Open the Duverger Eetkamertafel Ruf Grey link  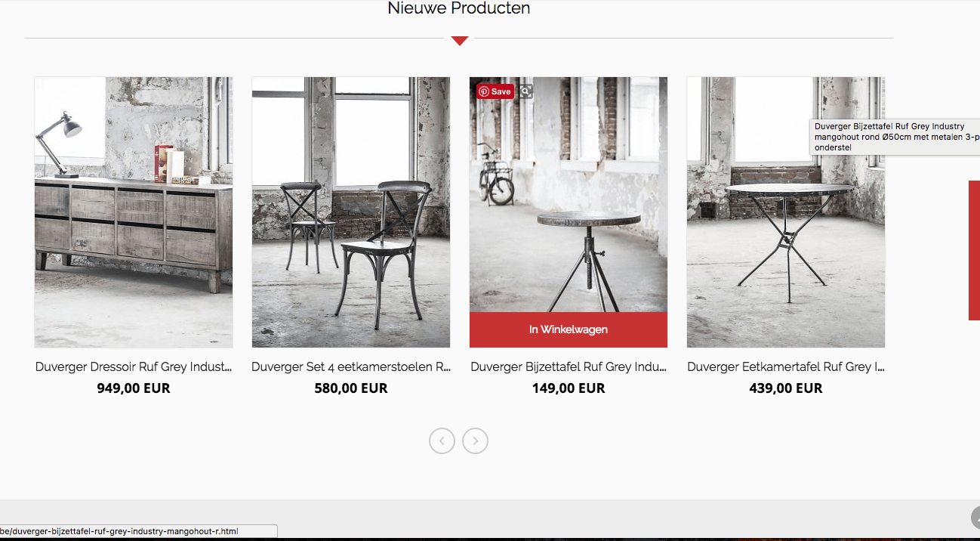click(785, 367)
